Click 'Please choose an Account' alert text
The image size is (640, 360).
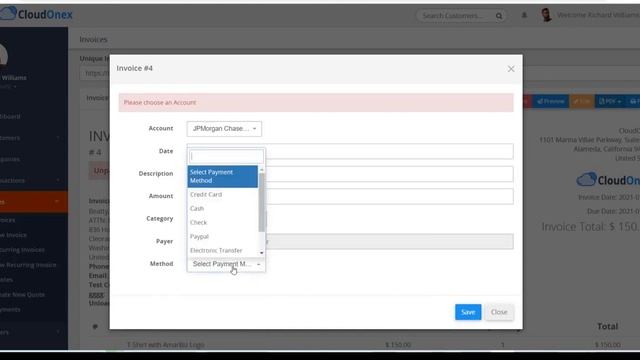pyautogui.click(x=160, y=102)
